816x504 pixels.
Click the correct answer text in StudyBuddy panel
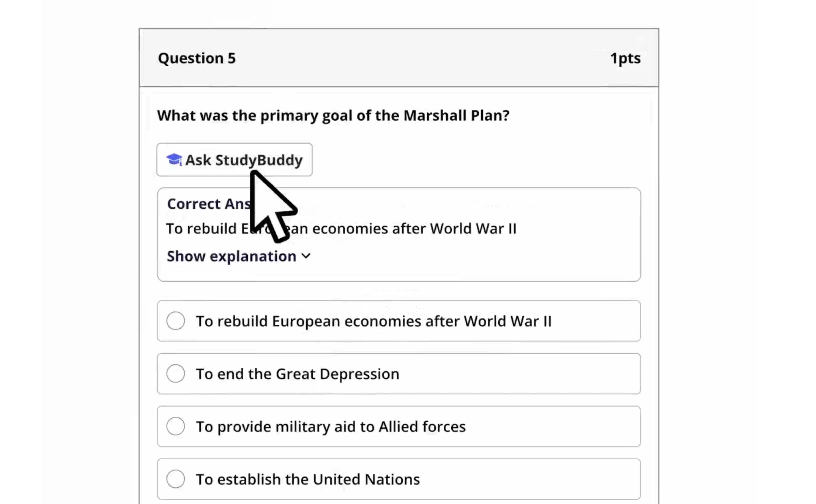(x=341, y=228)
